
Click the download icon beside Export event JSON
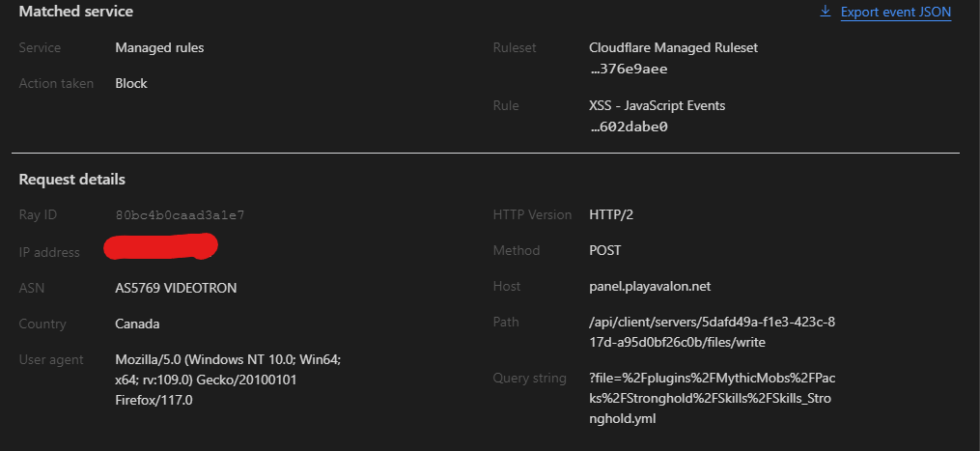point(826,13)
